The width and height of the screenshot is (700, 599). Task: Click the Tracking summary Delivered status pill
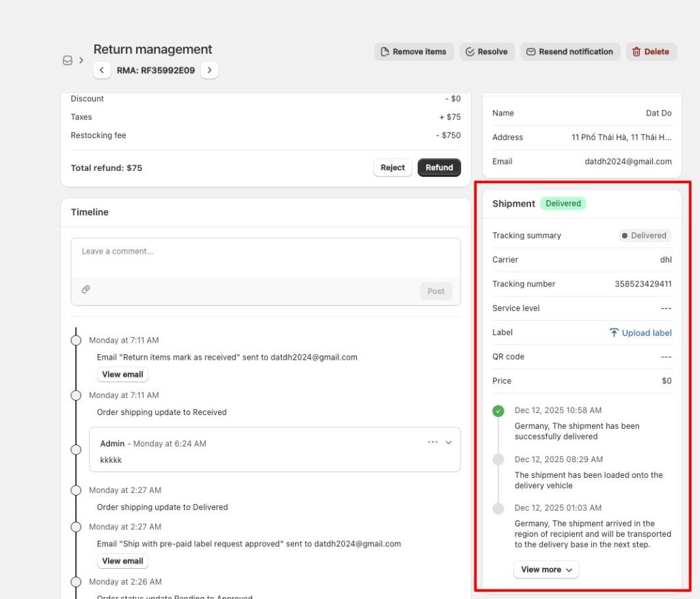[x=645, y=236]
